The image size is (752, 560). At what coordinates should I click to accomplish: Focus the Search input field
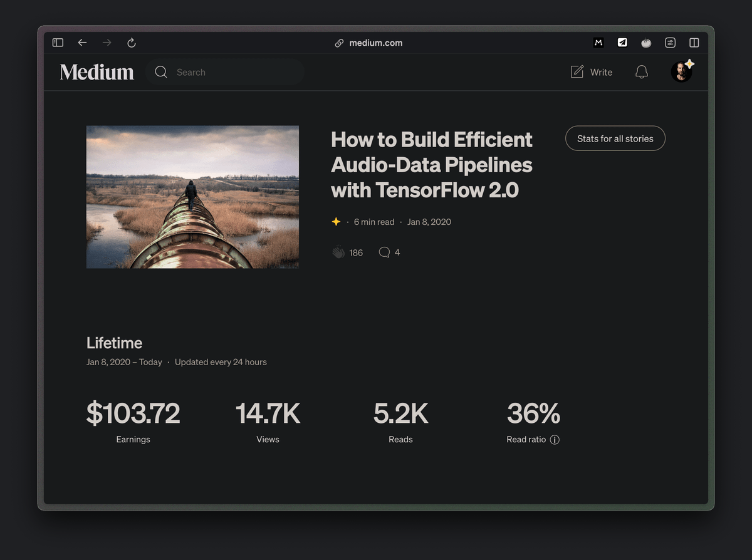[226, 72]
